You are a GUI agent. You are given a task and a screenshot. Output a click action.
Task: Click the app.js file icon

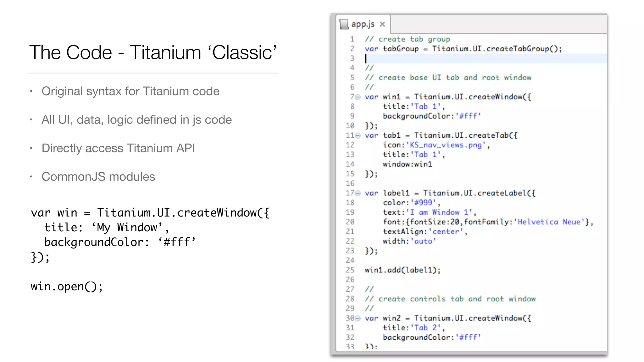pyautogui.click(x=344, y=24)
